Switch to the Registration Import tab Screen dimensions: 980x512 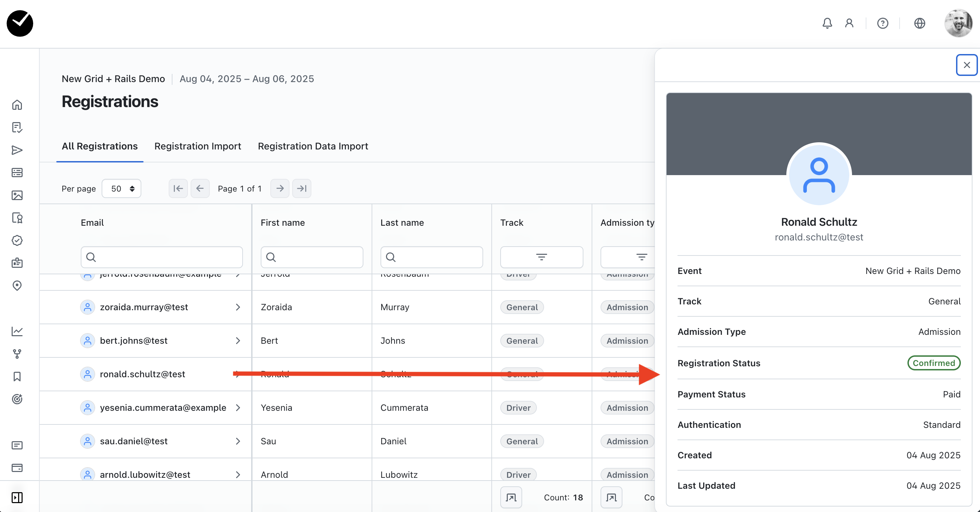click(197, 146)
